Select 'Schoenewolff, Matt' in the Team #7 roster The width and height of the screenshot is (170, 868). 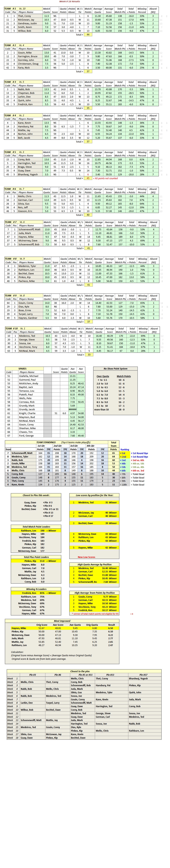[x=29, y=229]
